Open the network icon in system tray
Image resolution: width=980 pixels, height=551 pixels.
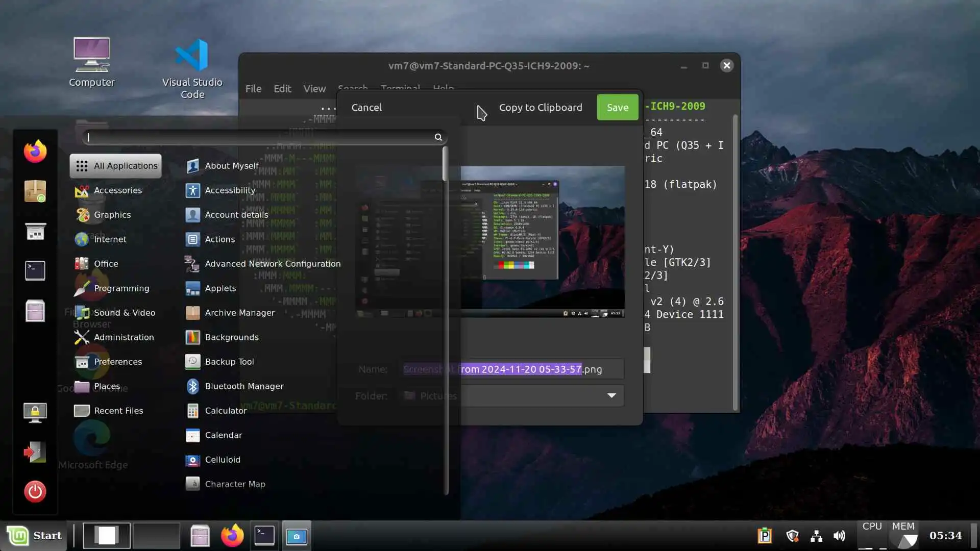tap(816, 536)
